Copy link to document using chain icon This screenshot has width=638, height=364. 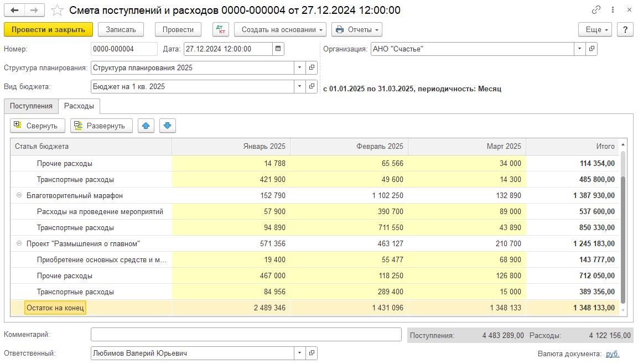(596, 11)
